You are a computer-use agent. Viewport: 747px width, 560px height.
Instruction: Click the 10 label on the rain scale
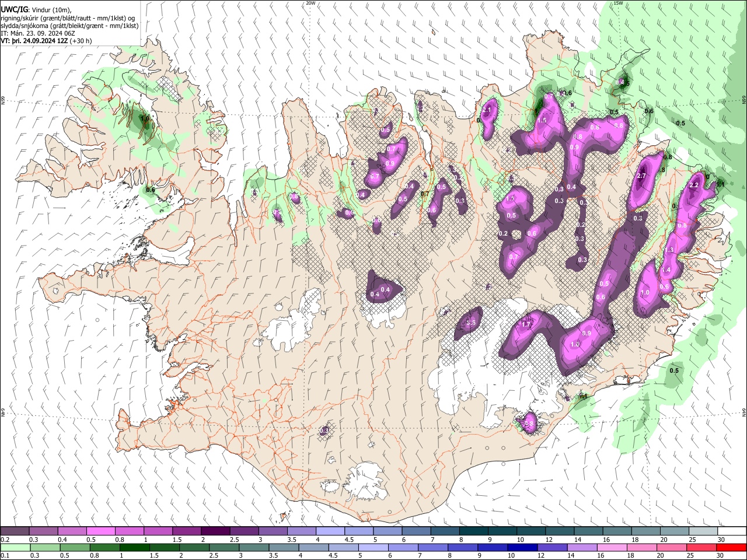511,556
